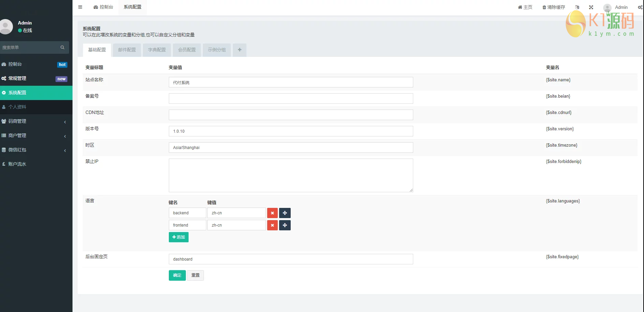This screenshot has height=312, width=644.
Task: Open 控制台 in the sidebar menu
Action: pyautogui.click(x=36, y=64)
